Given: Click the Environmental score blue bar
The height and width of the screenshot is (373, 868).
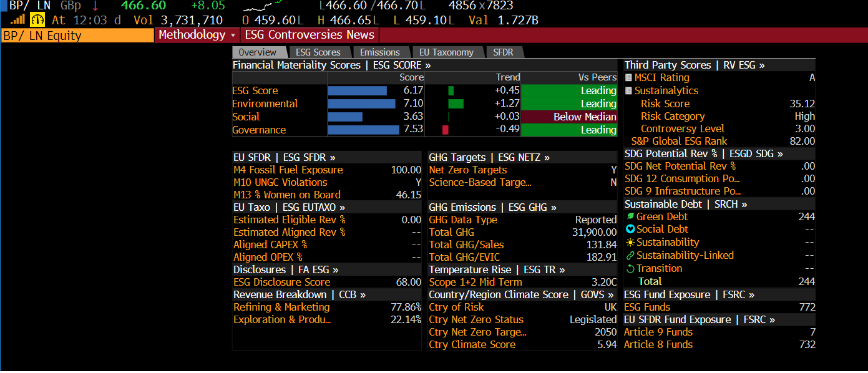Looking at the screenshot, I should 361,104.
